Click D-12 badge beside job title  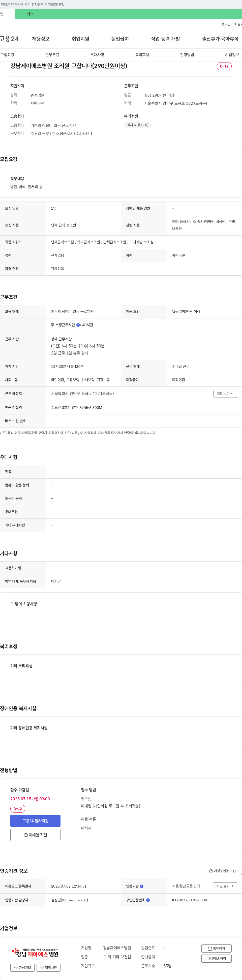(x=224, y=66)
